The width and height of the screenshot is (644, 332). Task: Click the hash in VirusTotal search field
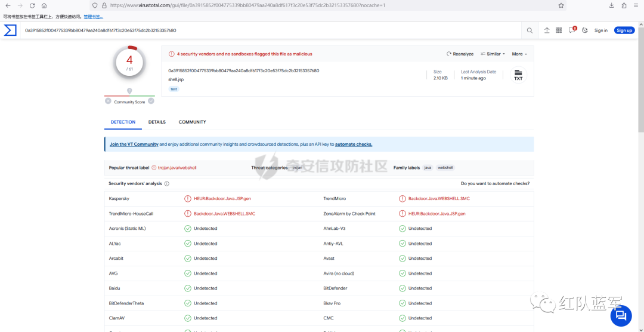point(101,30)
